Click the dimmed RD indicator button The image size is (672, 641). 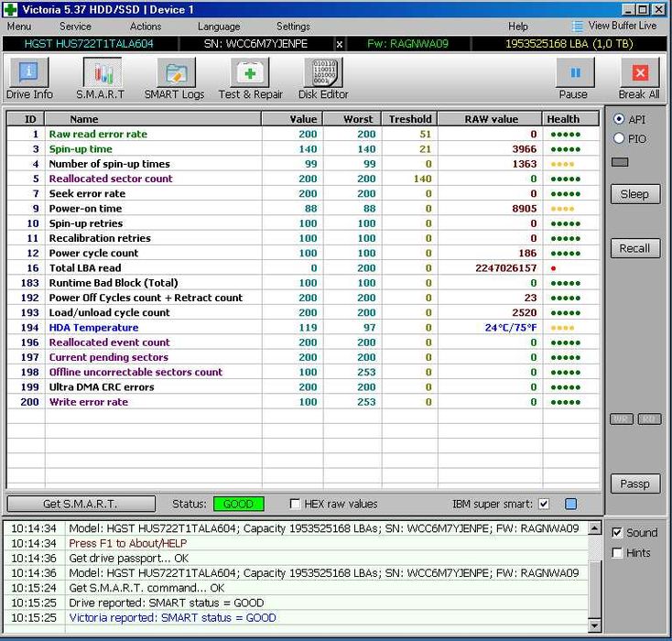tap(649, 418)
